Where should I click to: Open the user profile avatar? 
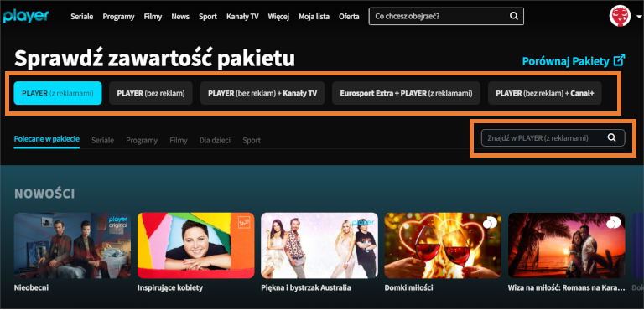(620, 16)
